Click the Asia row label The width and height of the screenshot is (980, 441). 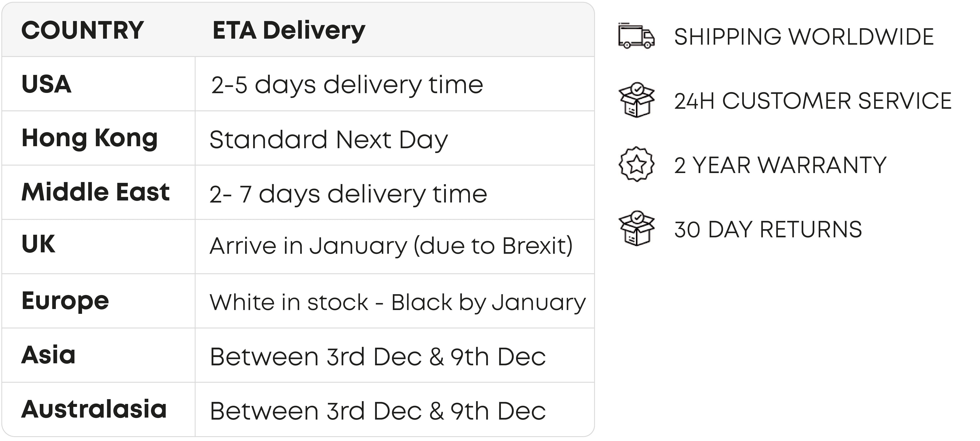coord(48,355)
